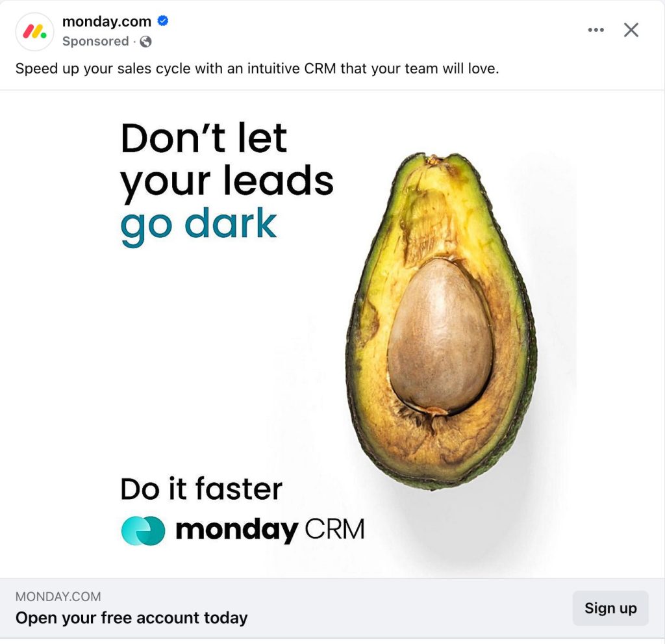Click the globe public-audience icon
This screenshot has height=644, width=665.
(145, 42)
